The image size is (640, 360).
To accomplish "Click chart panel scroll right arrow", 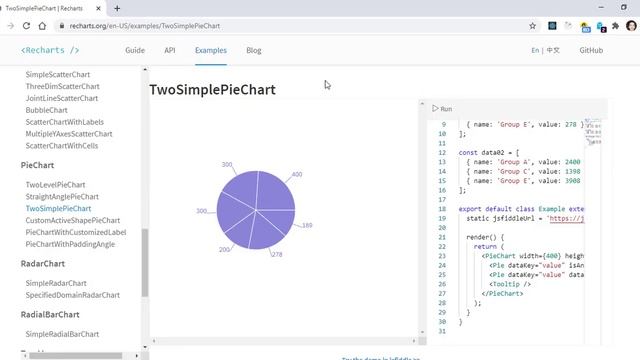I will coord(413,340).
